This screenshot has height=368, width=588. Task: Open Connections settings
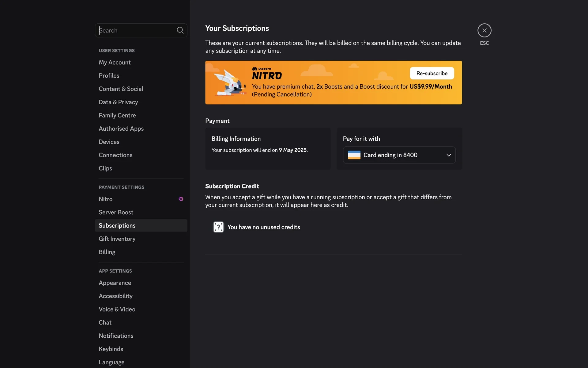coord(141,155)
